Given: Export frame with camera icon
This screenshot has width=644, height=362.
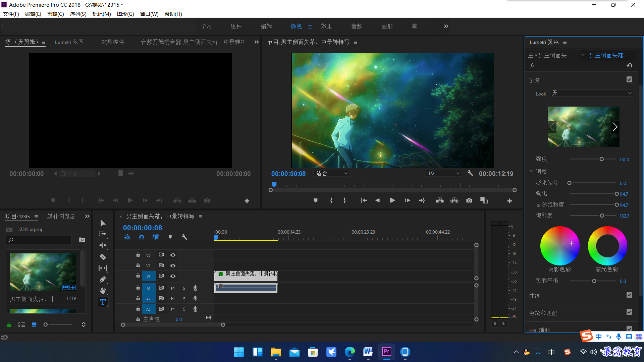Looking at the screenshot, I should pyautogui.click(x=469, y=200).
